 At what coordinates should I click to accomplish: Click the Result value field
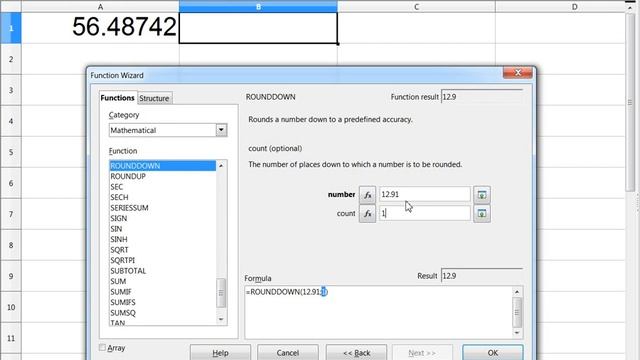(482, 276)
